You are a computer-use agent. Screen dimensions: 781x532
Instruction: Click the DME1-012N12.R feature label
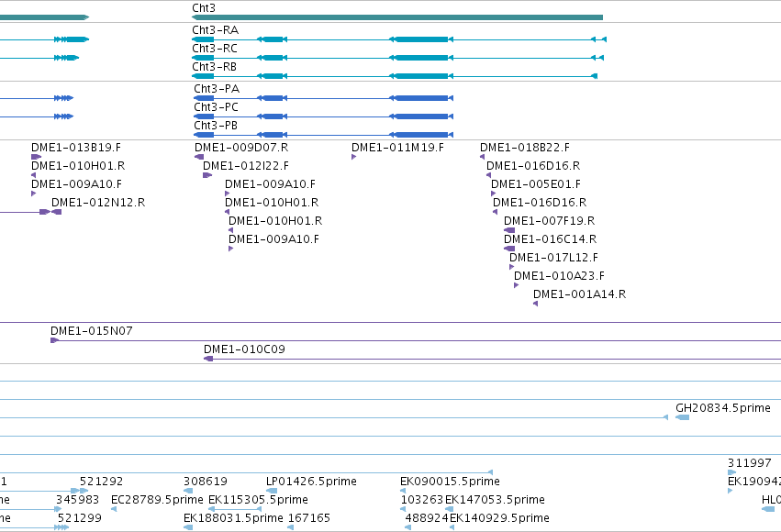tap(98, 203)
